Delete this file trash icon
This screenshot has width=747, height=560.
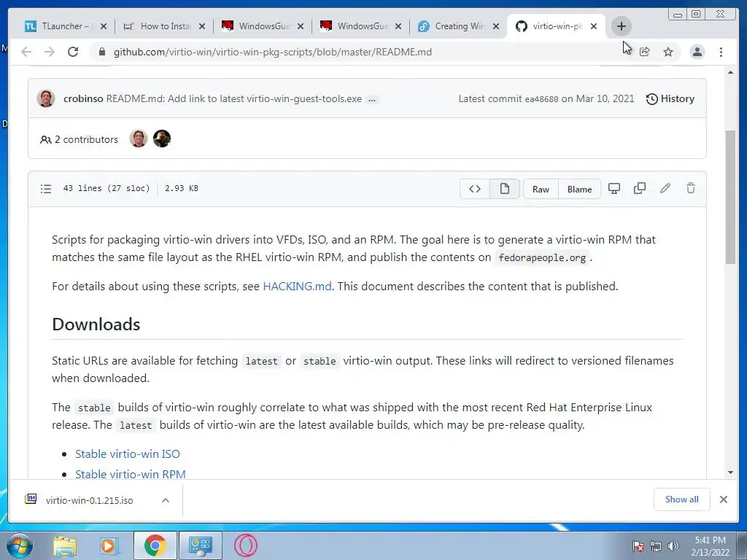[x=690, y=189]
